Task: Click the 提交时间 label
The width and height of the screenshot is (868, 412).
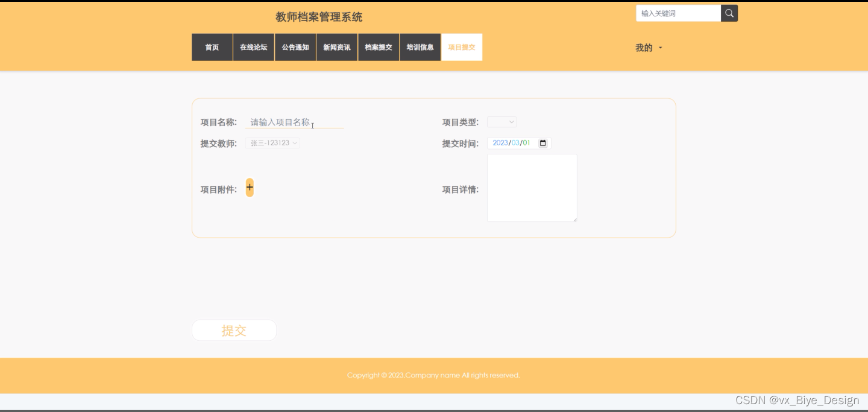Action: 461,144
